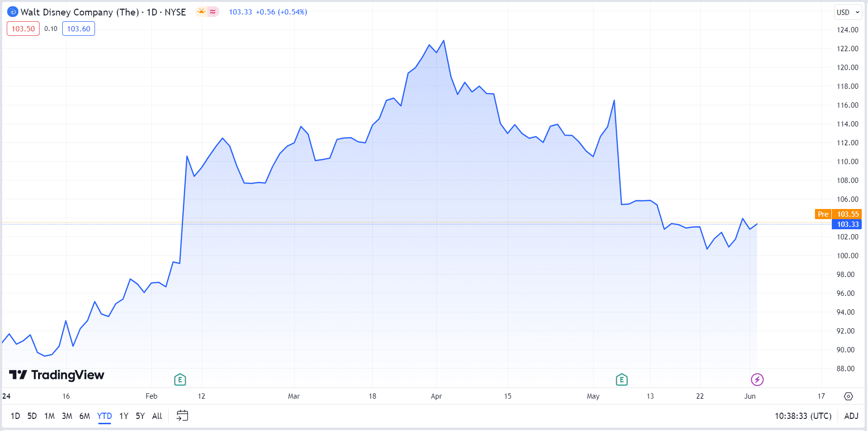
Task: Select the 6M time range
Action: (84, 416)
